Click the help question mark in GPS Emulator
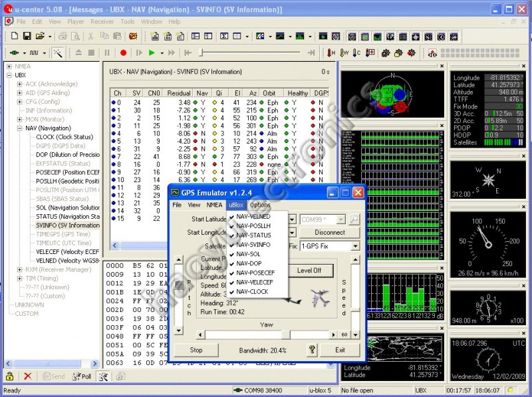The width and height of the screenshot is (532, 397). pyautogui.click(x=312, y=350)
